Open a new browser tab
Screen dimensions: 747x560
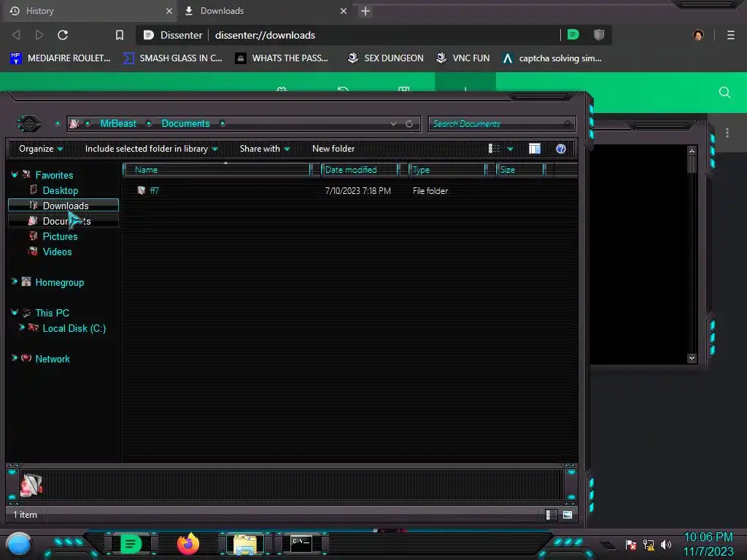point(365,11)
